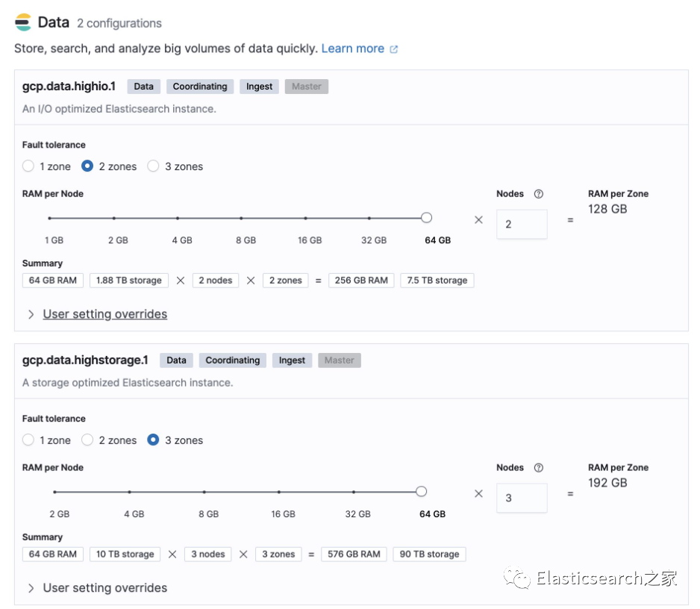Click the Nodes help icon for highstorage
This screenshot has height=609, width=700.
coord(539,468)
